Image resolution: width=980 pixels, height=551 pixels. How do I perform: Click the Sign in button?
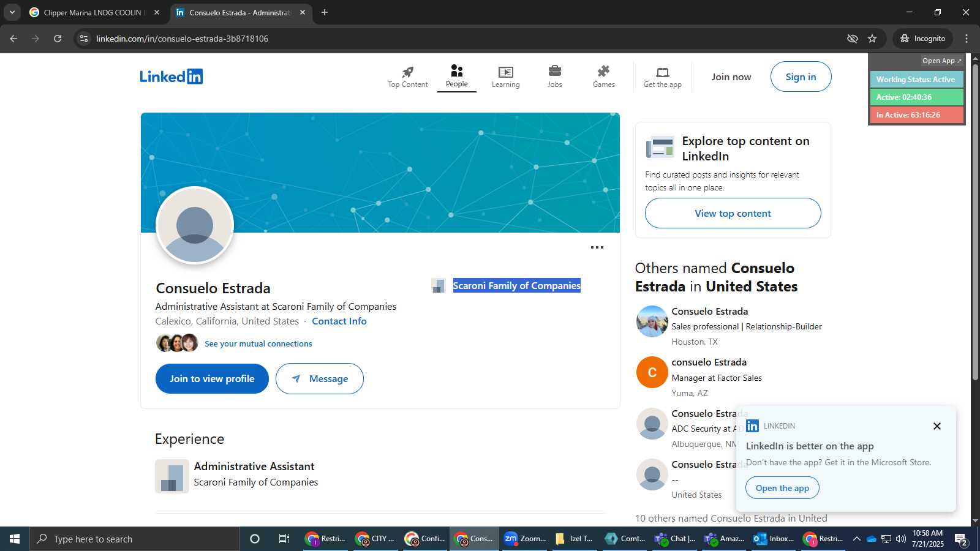click(x=801, y=77)
